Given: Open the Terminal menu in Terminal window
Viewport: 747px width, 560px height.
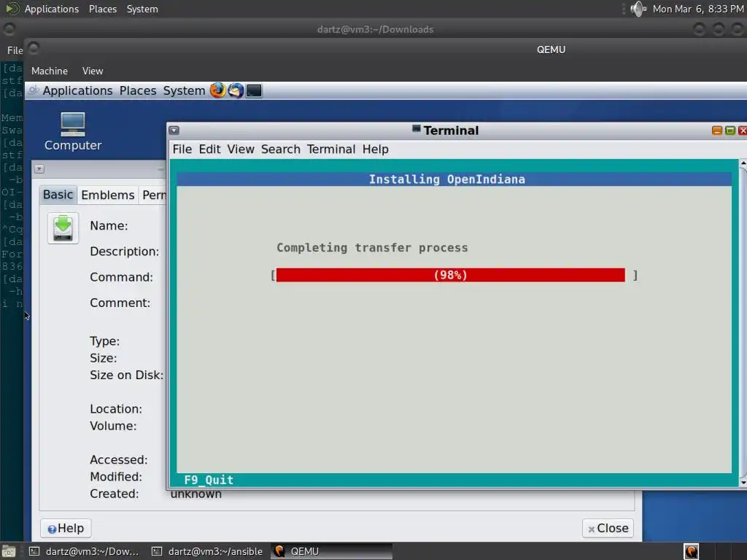Looking at the screenshot, I should (x=331, y=149).
